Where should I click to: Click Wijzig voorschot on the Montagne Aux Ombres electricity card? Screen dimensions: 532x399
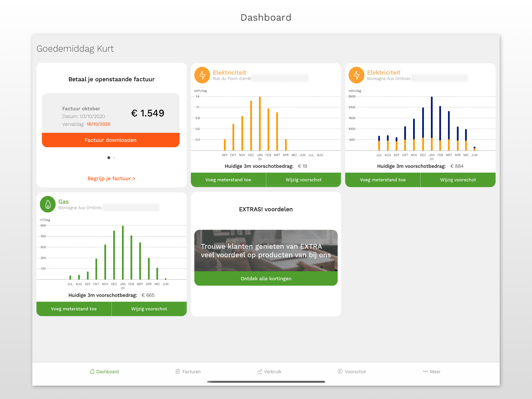458,180
